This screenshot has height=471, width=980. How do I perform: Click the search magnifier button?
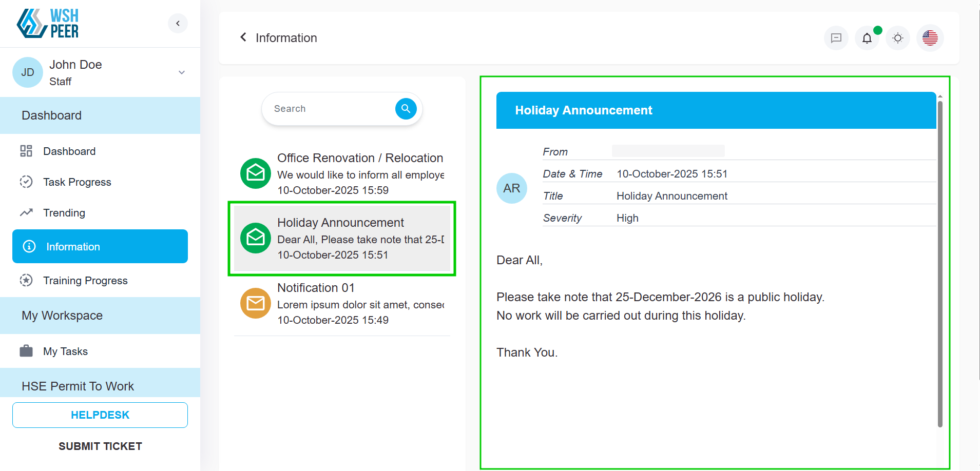click(x=406, y=109)
